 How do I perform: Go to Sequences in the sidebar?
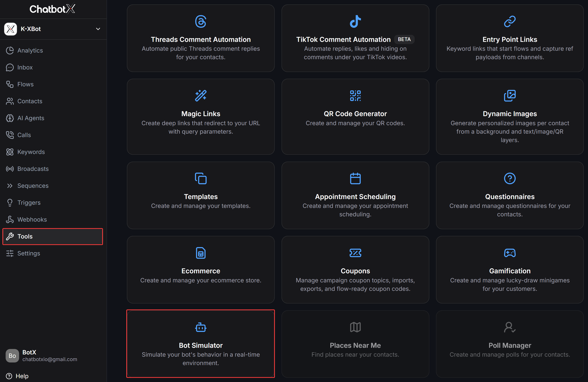point(53,186)
